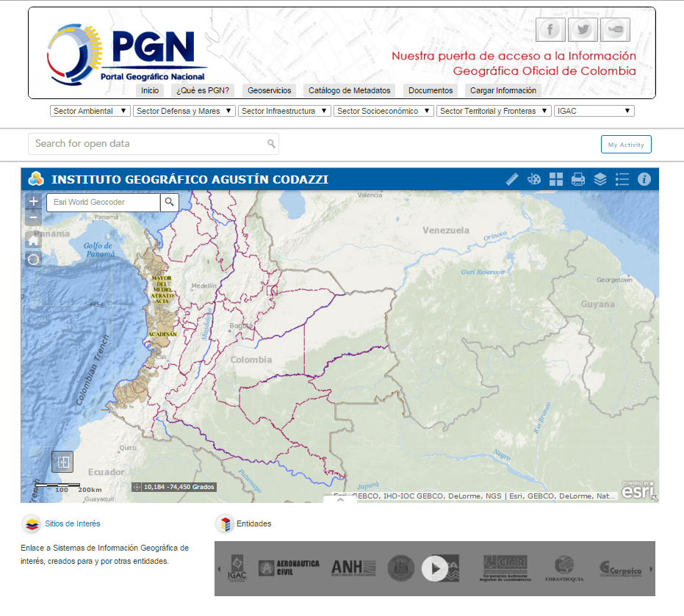This screenshot has height=616, width=684.
Task: Open the Sitios de Interés link
Action: coord(73,523)
